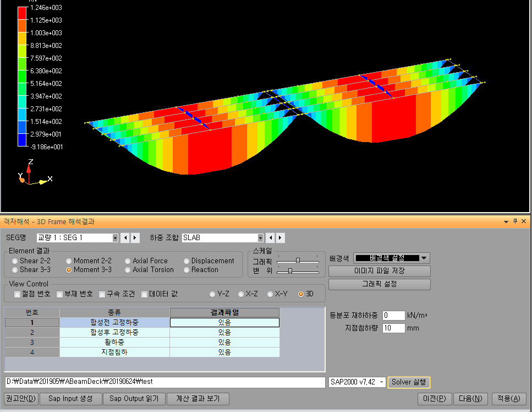532x412 pixels.
Task: Click file path field D:\Data\201905
Action: coord(165,382)
